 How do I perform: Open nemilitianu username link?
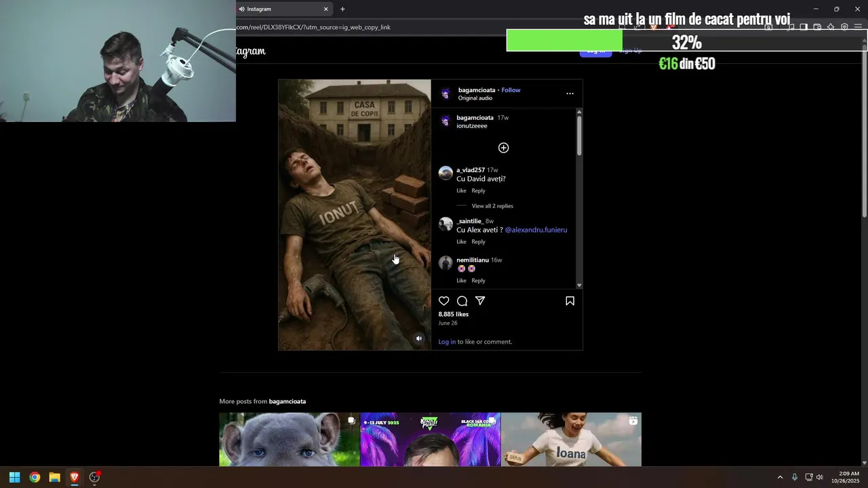(473, 260)
